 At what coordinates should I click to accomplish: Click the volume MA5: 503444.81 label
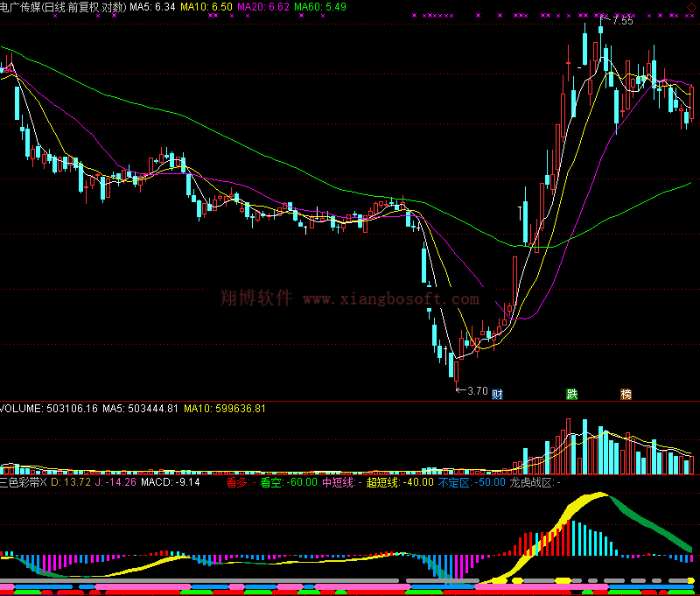click(140, 409)
